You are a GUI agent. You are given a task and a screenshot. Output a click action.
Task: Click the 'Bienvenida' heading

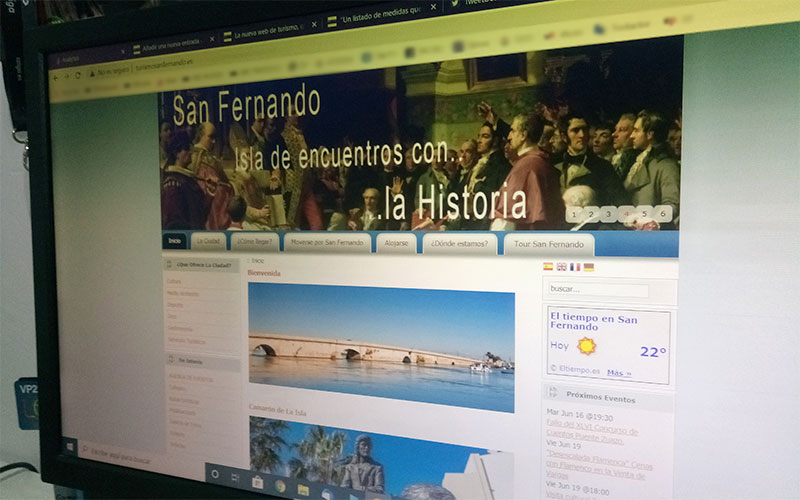(x=264, y=273)
